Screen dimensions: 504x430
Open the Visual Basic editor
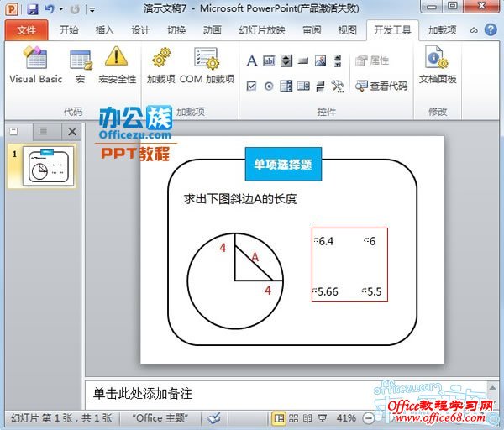click(35, 66)
